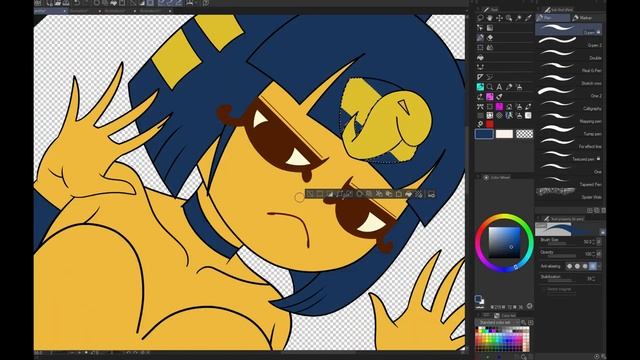The image size is (640, 360).
Task: Click the round icon beside the RGB values
Action: click(529, 306)
